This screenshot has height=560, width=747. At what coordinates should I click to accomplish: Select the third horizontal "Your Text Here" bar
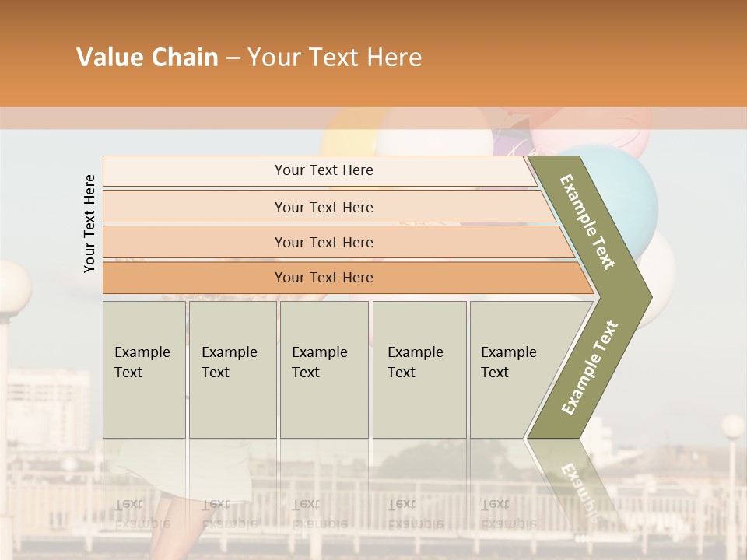[x=323, y=242]
